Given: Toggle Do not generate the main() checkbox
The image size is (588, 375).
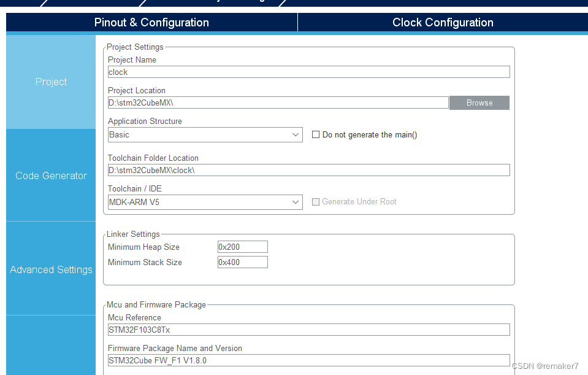Looking at the screenshot, I should (x=316, y=134).
